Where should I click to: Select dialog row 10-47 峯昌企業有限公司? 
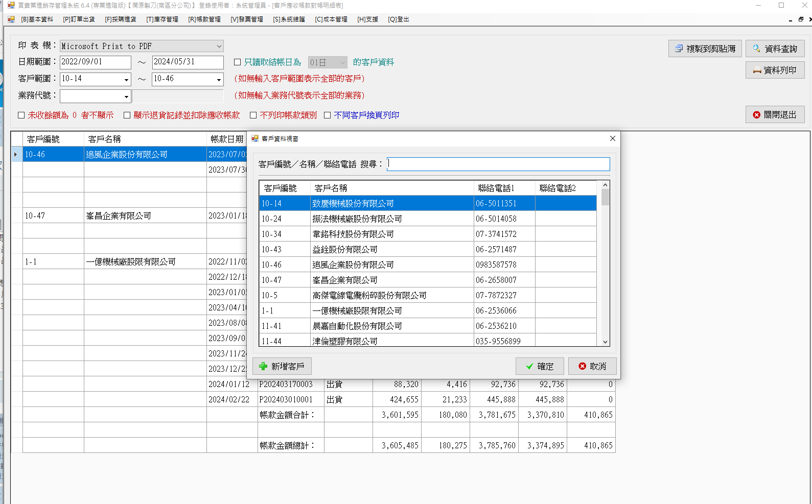tap(428, 280)
